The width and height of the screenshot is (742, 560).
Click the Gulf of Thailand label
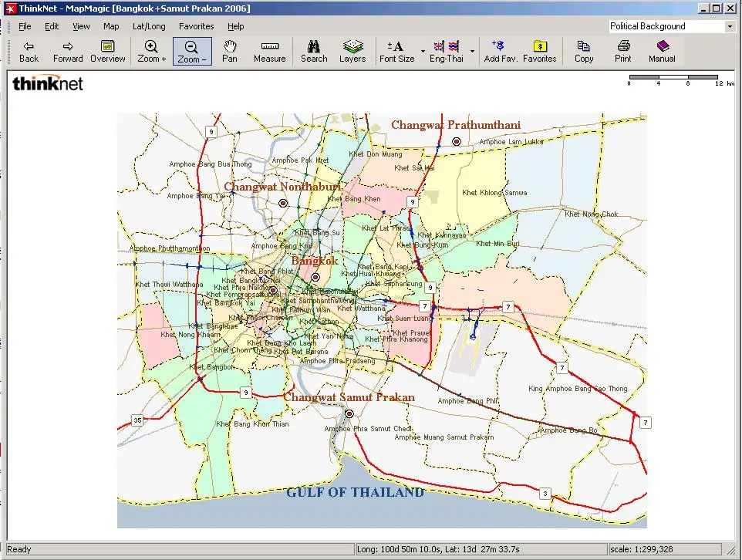point(356,492)
